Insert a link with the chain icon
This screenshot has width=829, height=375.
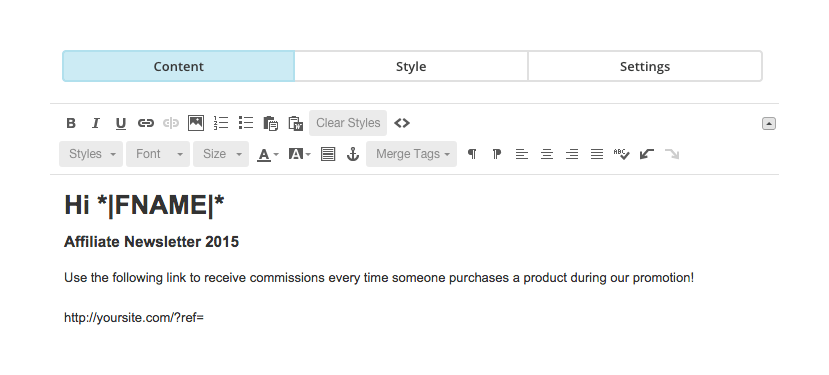click(145, 123)
